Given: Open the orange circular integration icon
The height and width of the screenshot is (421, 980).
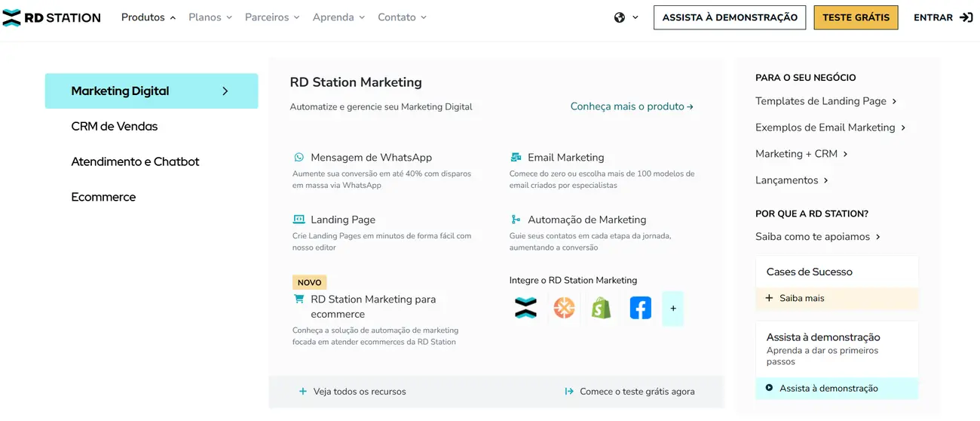Looking at the screenshot, I should pyautogui.click(x=564, y=308).
